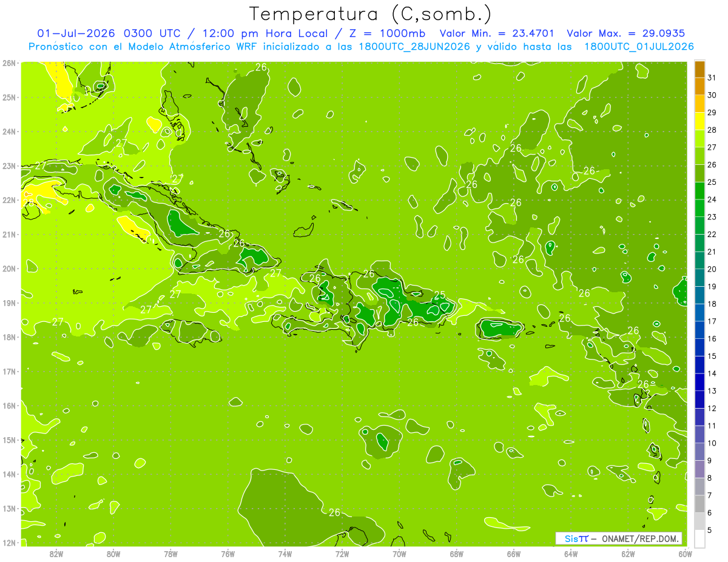
Task: Click the 72W longitude axis label
Action: (342, 554)
